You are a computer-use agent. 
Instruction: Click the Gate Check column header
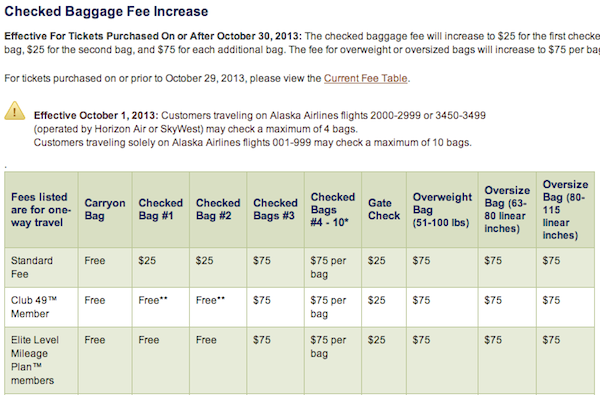point(384,209)
